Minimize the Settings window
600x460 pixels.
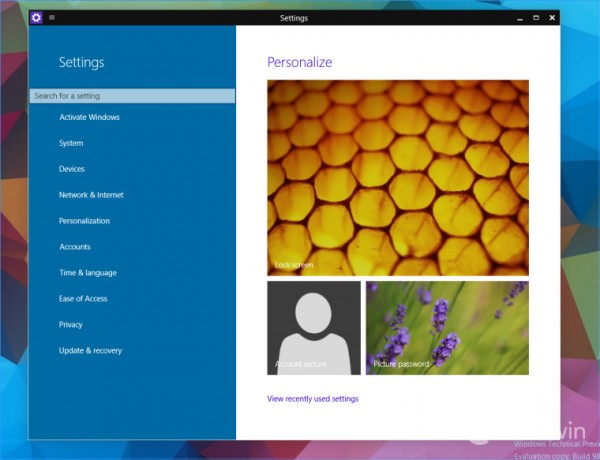click(x=520, y=18)
